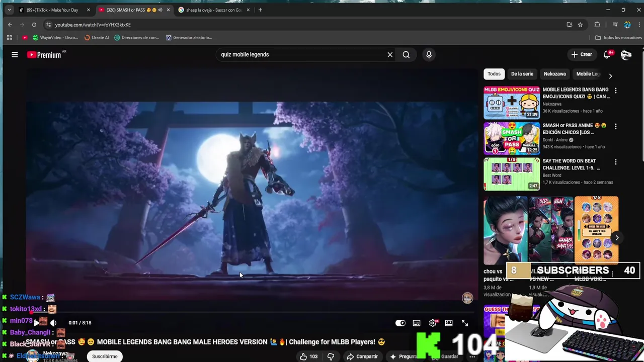This screenshot has width=644, height=362.
Task: Show more filter chips with right arrow
Action: (x=610, y=76)
